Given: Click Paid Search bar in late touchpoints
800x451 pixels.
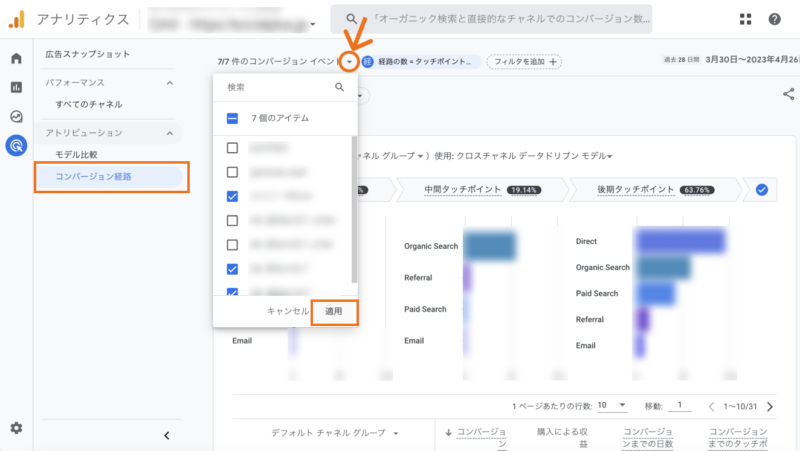Looking at the screenshot, I should click(654, 293).
